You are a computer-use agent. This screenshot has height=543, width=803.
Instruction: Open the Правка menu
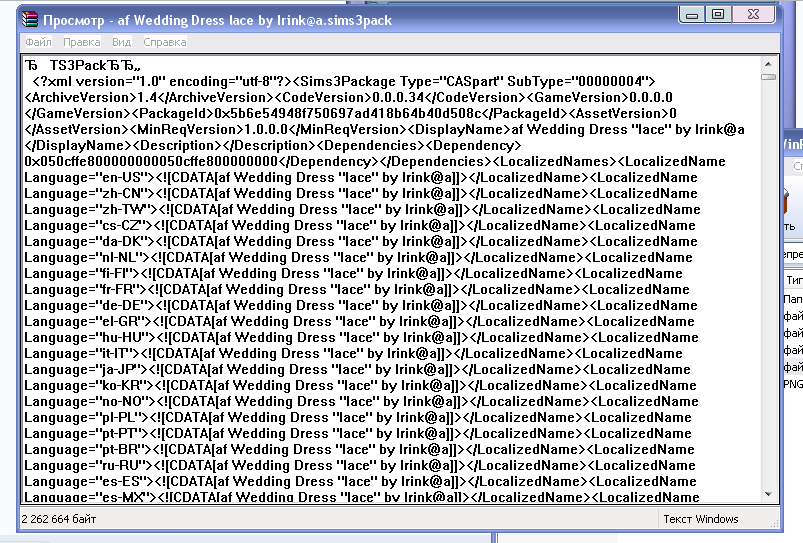pyautogui.click(x=81, y=42)
